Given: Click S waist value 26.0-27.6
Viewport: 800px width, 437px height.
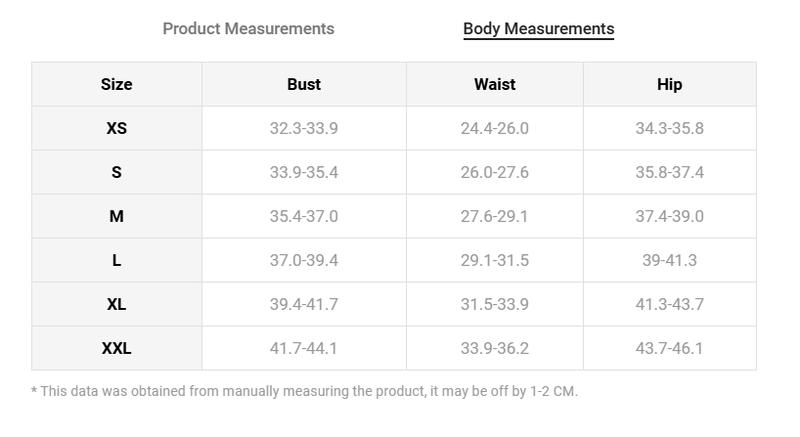Looking at the screenshot, I should coord(494,172).
